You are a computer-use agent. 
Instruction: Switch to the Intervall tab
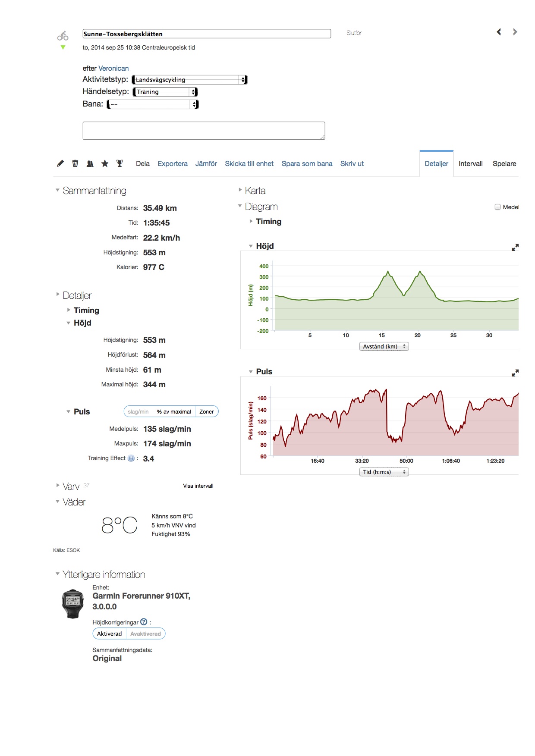pos(470,164)
